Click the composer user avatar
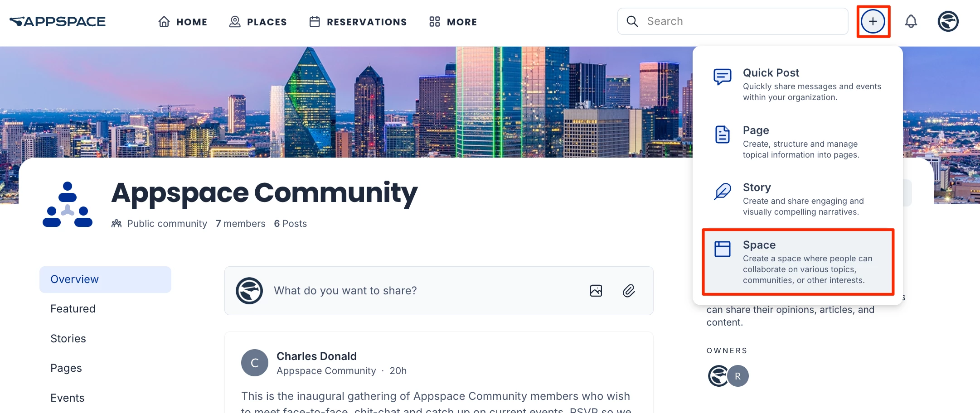The height and width of the screenshot is (413, 980). [x=249, y=291]
